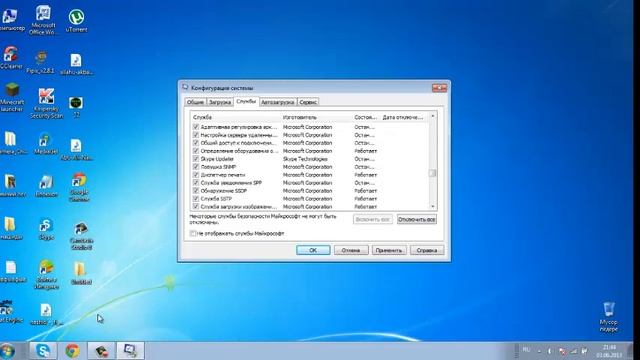Switch to the Сервис tab
Screen dimensions: 640x360
click(308, 102)
